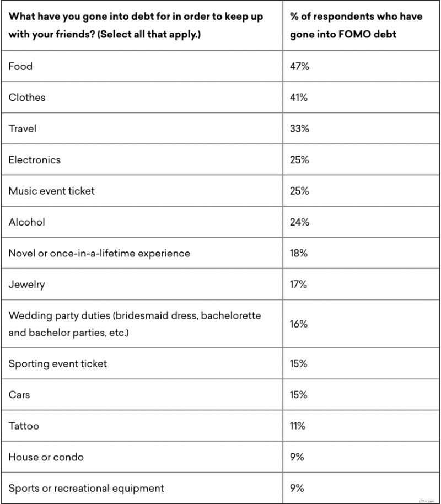
Task: Click the 24% value for Alcohol
Action: (299, 222)
